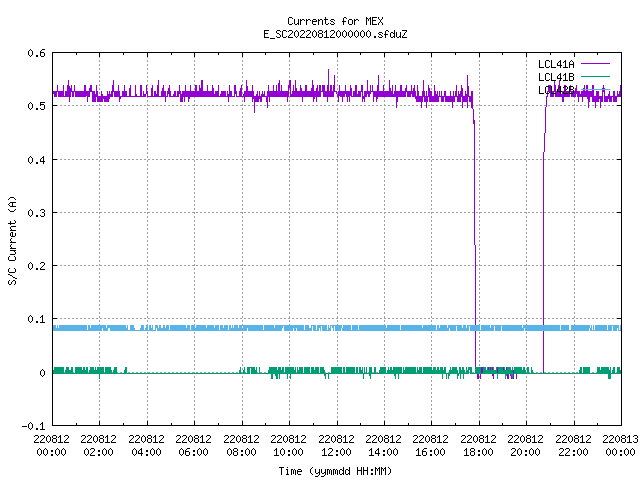Screen dimensions: 640x480
Task: Click the LCL42B legend label
Action: pyautogui.click(x=556, y=90)
